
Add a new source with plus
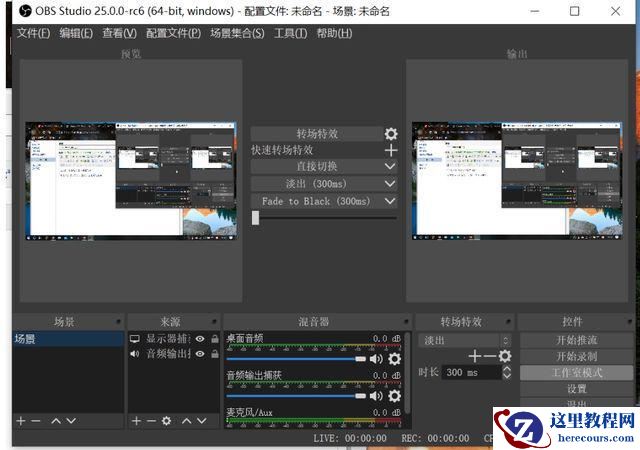pos(136,421)
